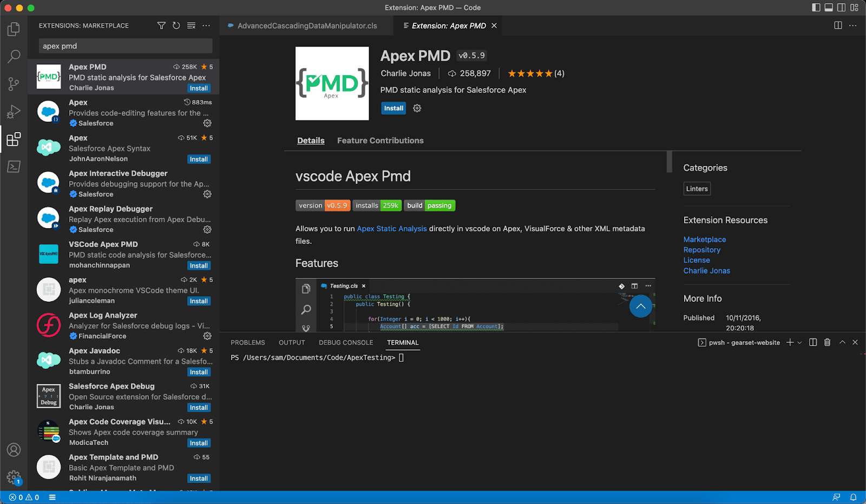Open Views and More Actions ellipsis menu
The width and height of the screenshot is (866, 504).
point(206,25)
